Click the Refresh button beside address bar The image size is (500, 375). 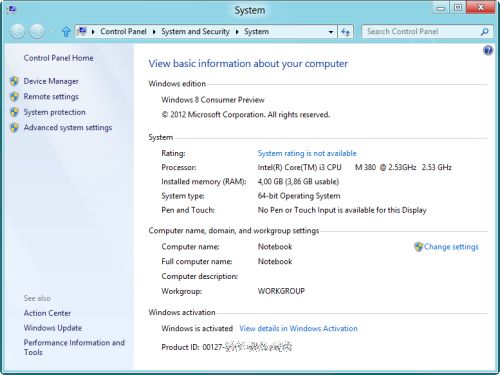pyautogui.click(x=345, y=32)
